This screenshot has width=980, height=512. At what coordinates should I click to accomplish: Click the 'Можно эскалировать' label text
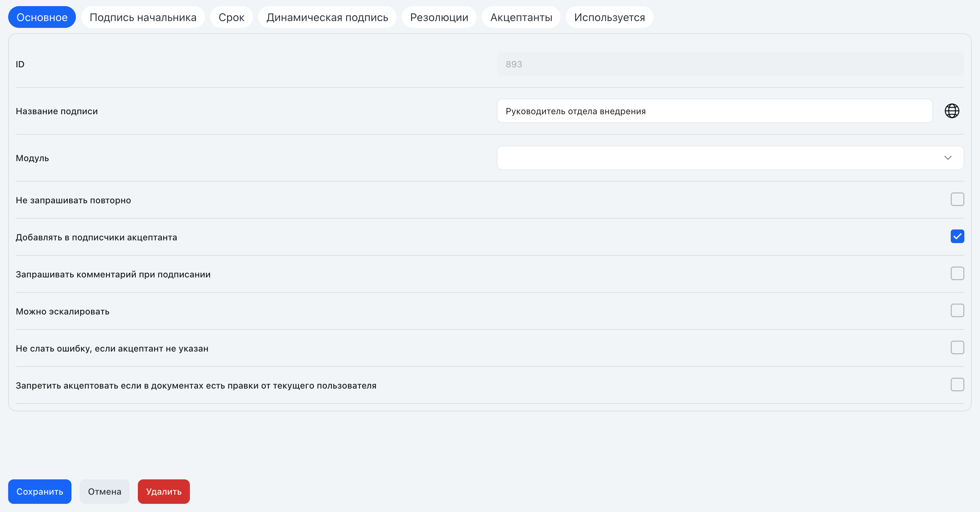[x=62, y=311]
